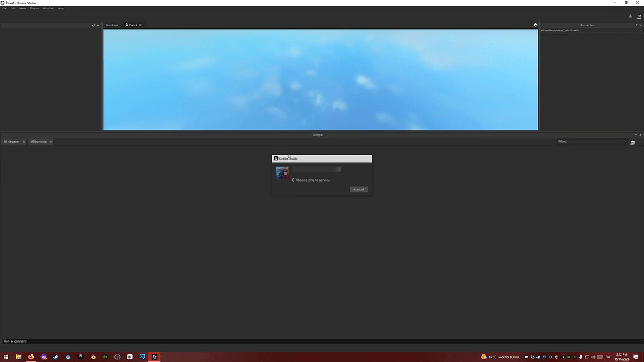
Task: Close the Place1 tab
Action: point(140,25)
